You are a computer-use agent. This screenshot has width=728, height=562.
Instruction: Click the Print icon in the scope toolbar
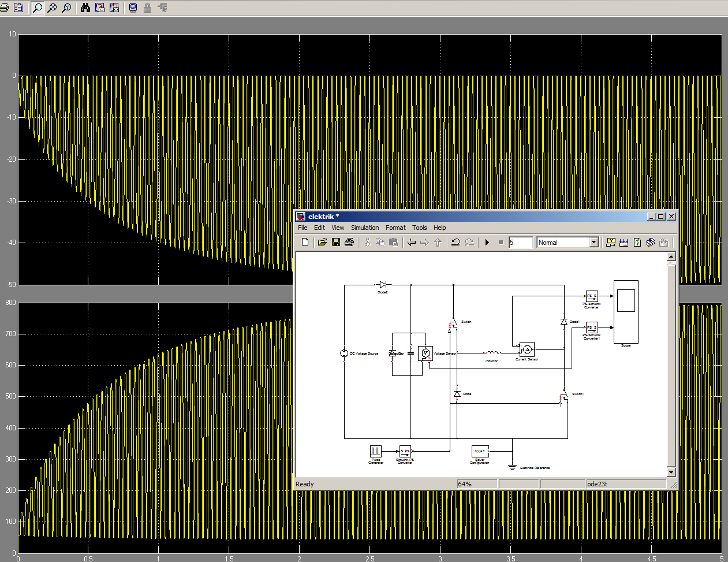(5, 8)
